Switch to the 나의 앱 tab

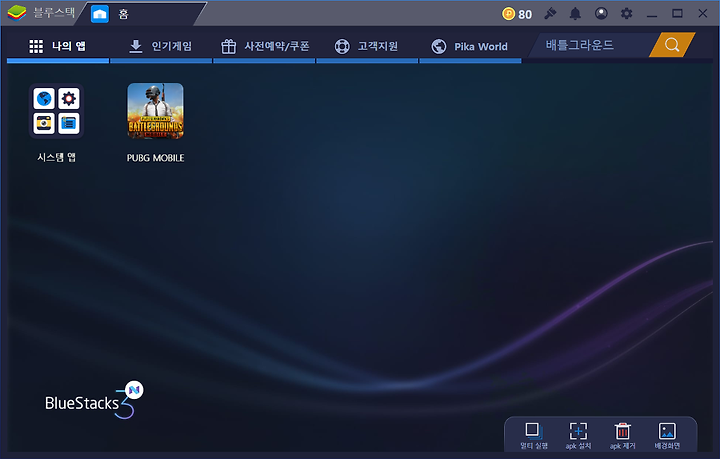(58, 46)
